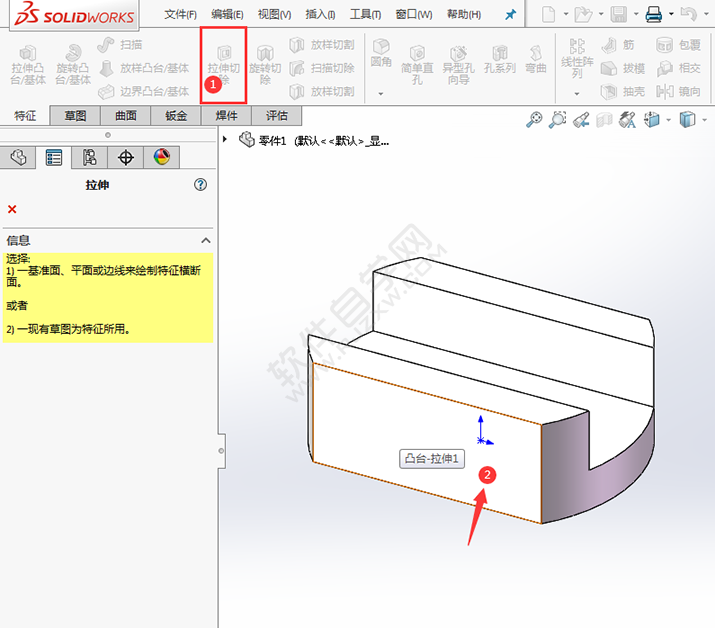Pin the menu bar with pushpin

(511, 15)
